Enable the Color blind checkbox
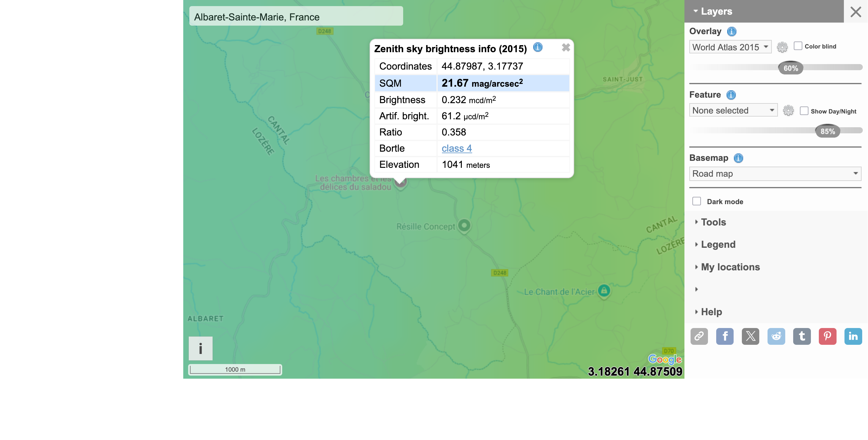The width and height of the screenshot is (868, 440). click(797, 46)
